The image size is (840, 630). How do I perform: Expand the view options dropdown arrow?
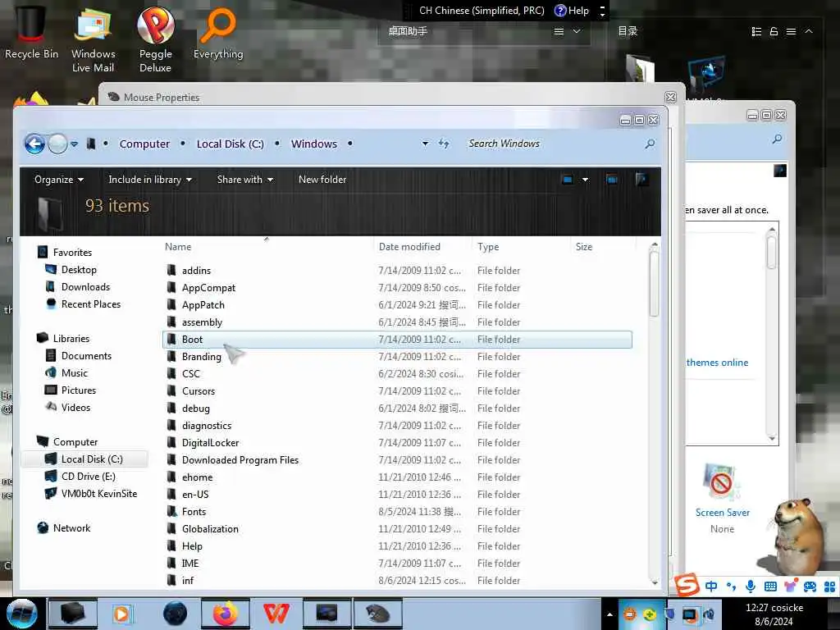[x=585, y=180]
